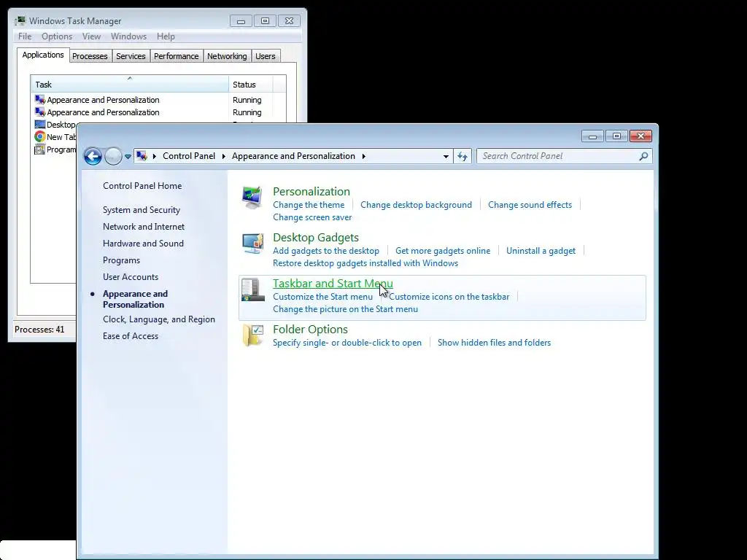Click the Folder Options folder icon
The image size is (747, 560).
tap(252, 335)
